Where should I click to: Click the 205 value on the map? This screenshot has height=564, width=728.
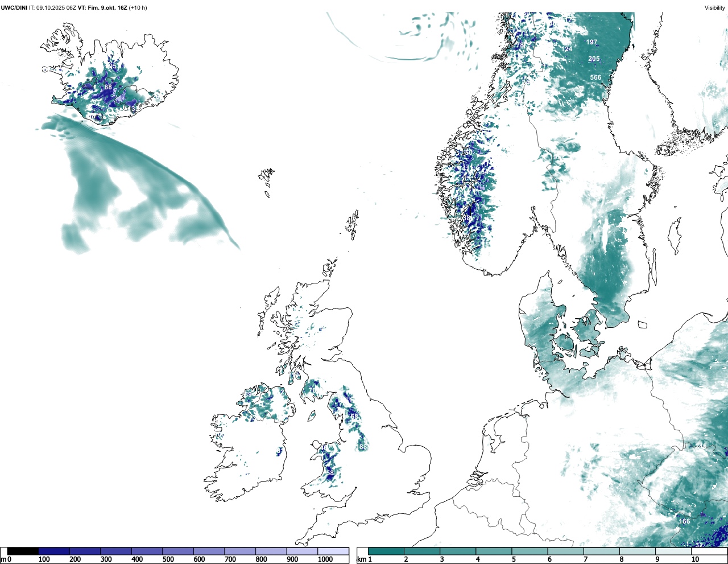[594, 59]
